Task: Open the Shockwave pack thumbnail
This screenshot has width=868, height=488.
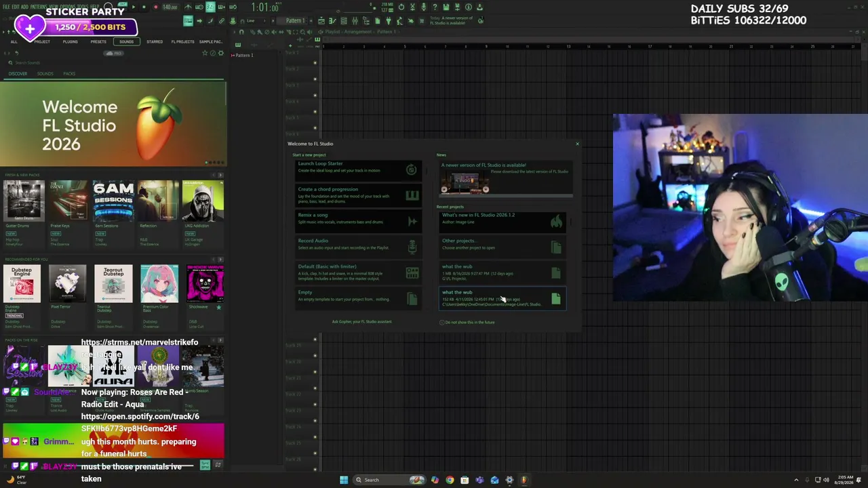Action: tap(205, 283)
